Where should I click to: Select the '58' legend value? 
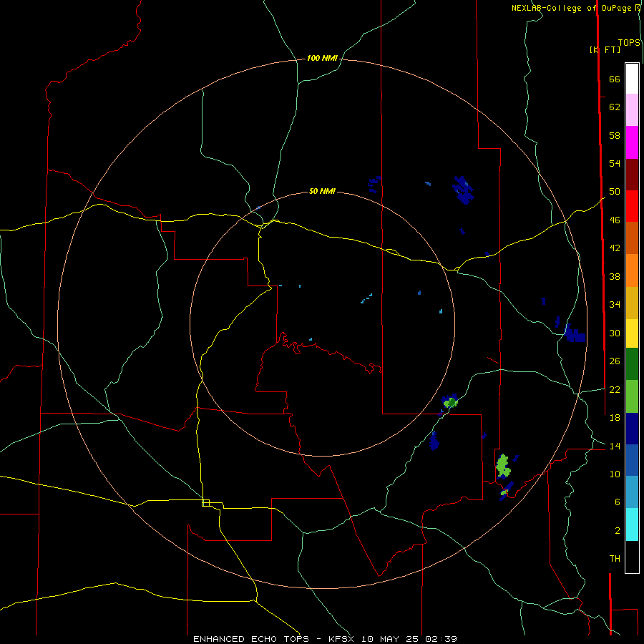point(615,135)
